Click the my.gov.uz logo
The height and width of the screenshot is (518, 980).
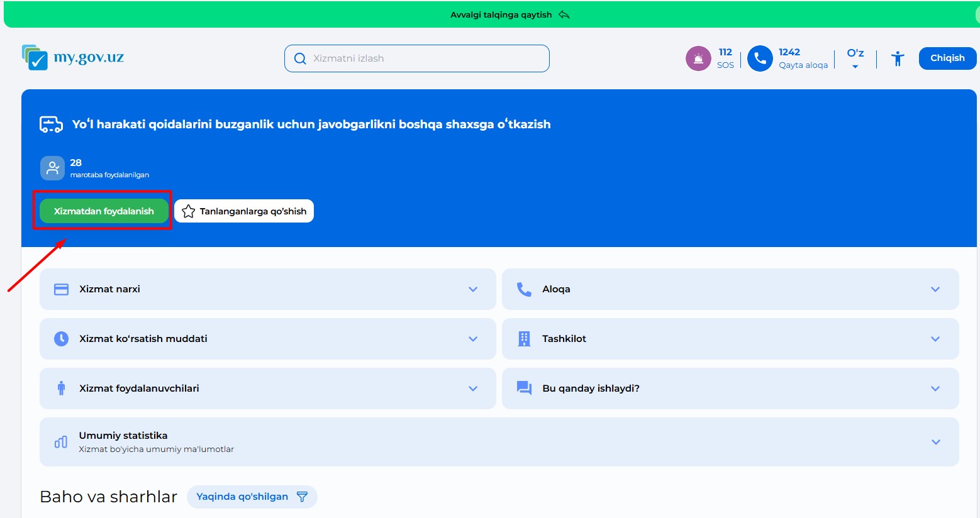[x=72, y=58]
